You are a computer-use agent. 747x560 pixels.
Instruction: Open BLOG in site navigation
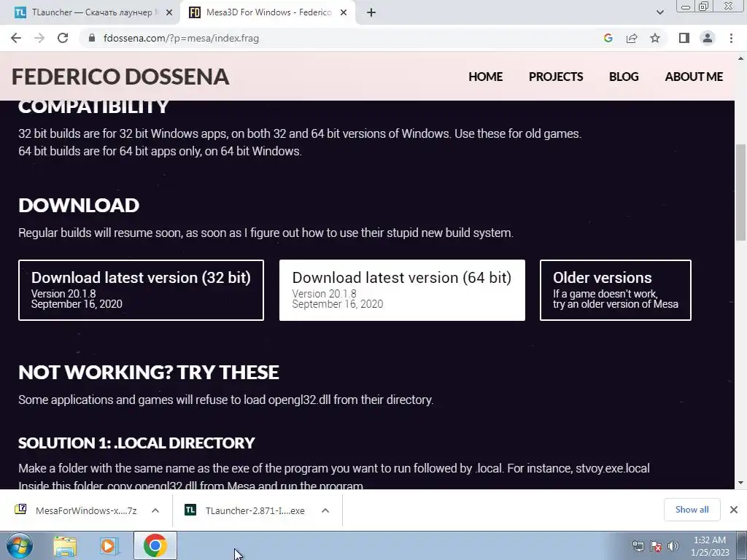[624, 77]
